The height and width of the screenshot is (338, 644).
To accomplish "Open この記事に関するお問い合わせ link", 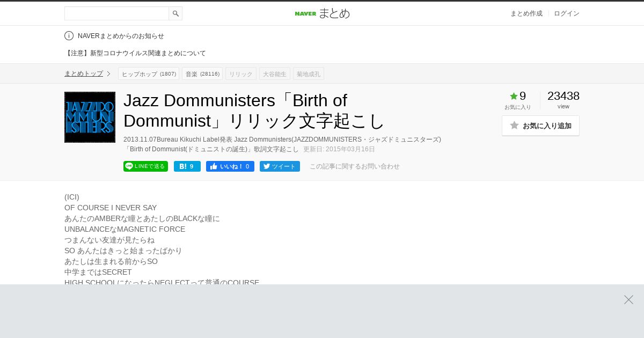I will (355, 166).
